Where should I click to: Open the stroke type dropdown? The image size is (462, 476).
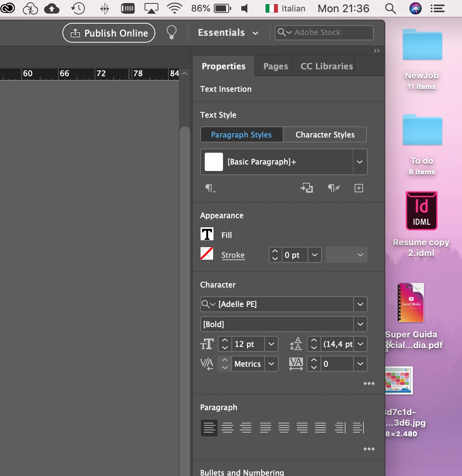347,255
